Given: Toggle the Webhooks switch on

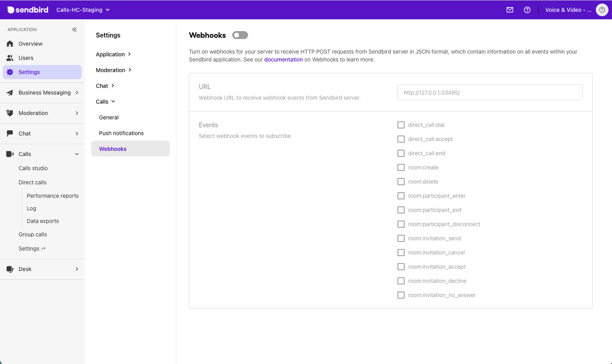Looking at the screenshot, I should 240,35.
